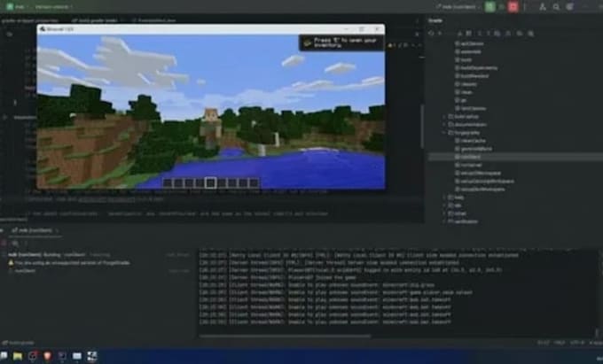Switch to ExampleMod.java editor tab
Screen dimensions: 603x364
click(153, 20)
